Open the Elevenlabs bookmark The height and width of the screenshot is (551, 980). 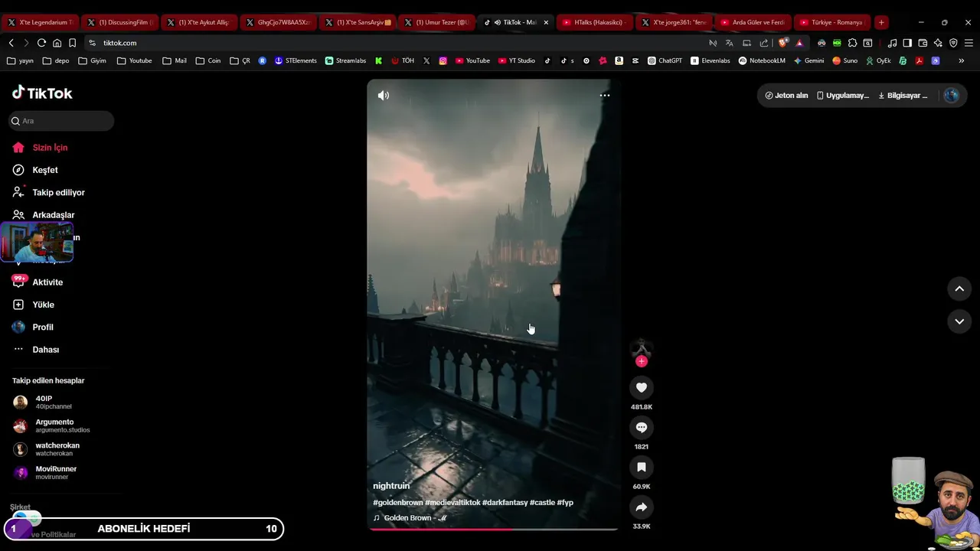tap(710, 60)
